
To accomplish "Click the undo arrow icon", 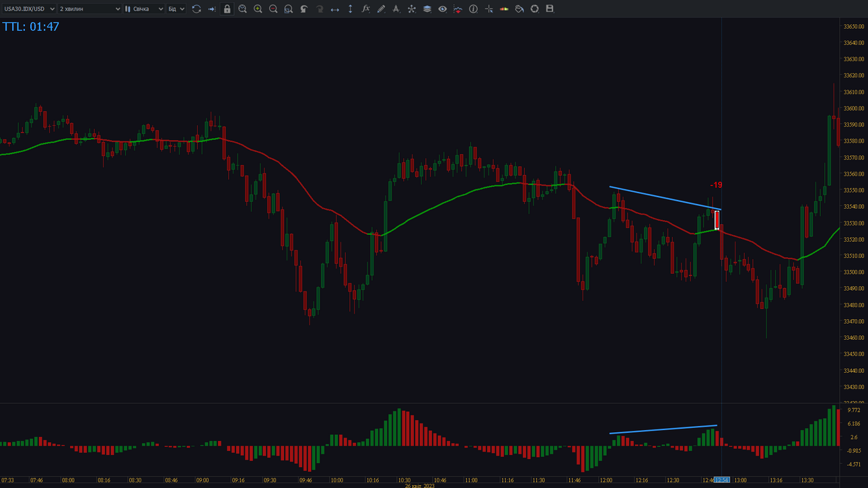I will tap(304, 9).
